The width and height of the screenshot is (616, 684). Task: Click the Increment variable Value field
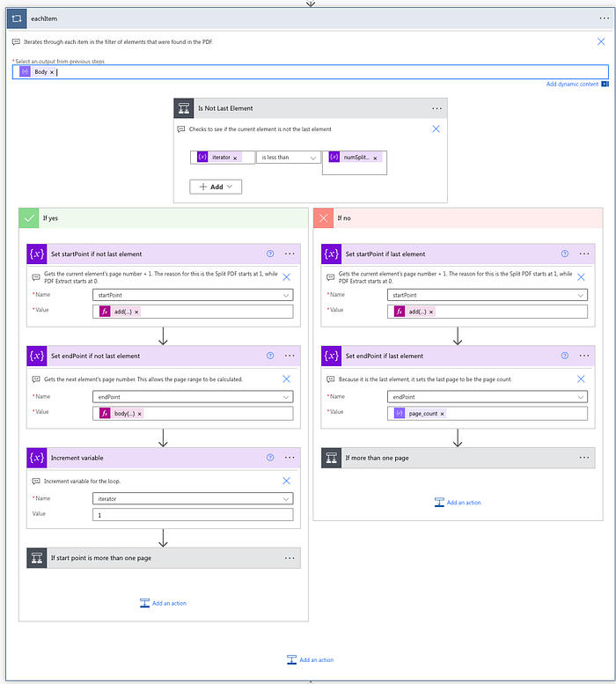coord(193,515)
